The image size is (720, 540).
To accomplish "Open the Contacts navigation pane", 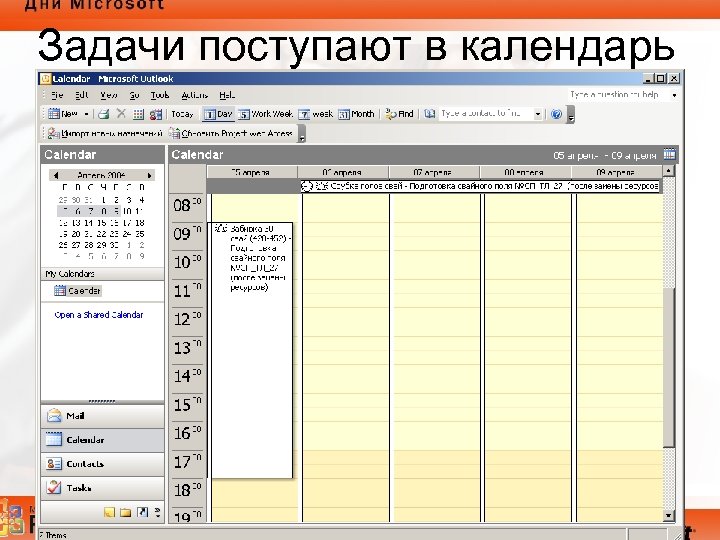I will 102,464.
